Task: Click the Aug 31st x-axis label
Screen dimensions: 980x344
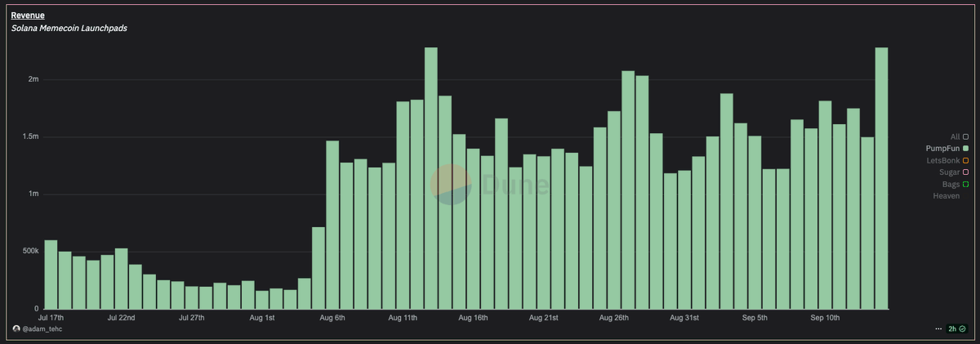Action: [x=684, y=316]
